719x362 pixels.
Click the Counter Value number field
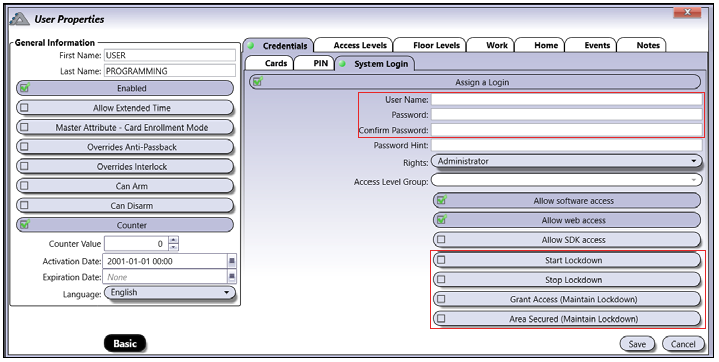[136, 244]
